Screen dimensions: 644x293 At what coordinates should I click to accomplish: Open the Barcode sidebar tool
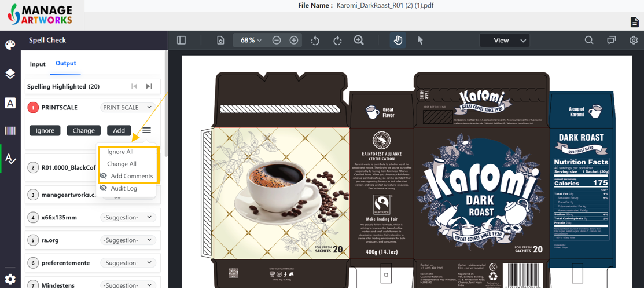pos(10,131)
